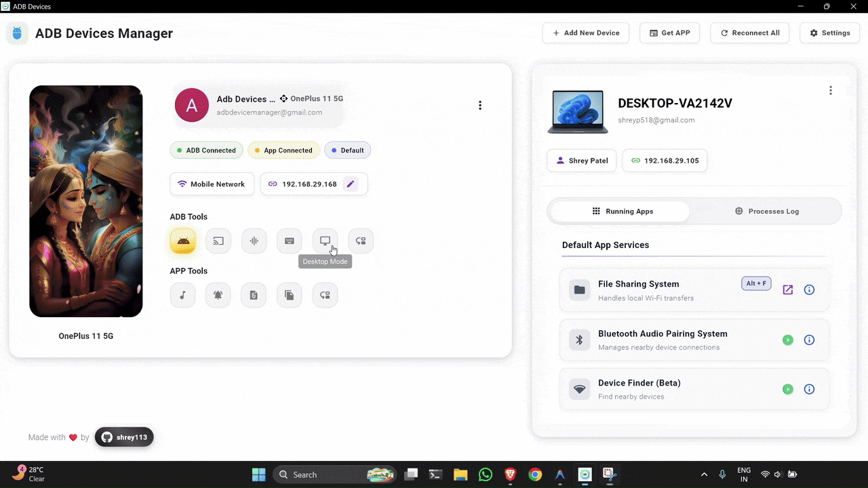Select the music note tool under APP Tools
The width and height of the screenshot is (868, 488).
tap(182, 295)
